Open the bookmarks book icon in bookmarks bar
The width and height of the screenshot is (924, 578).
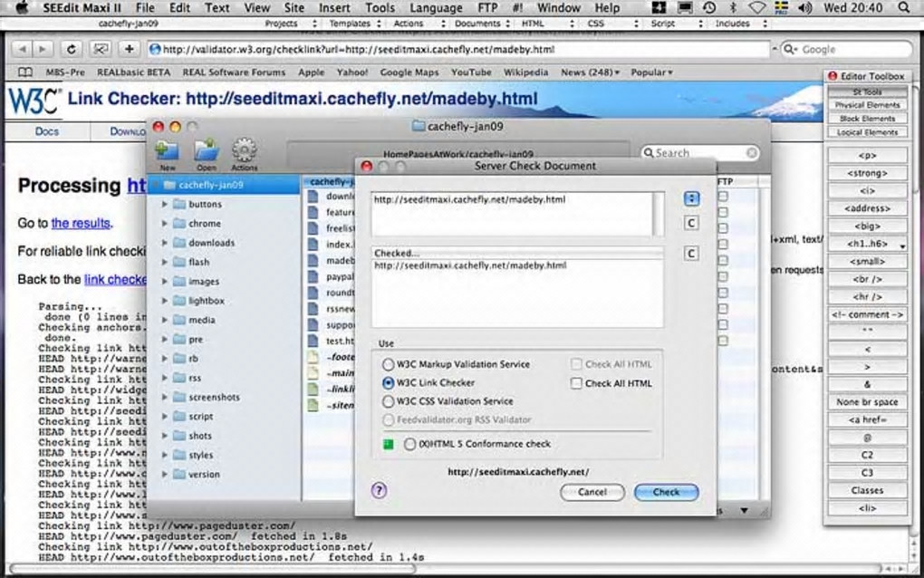[x=24, y=72]
